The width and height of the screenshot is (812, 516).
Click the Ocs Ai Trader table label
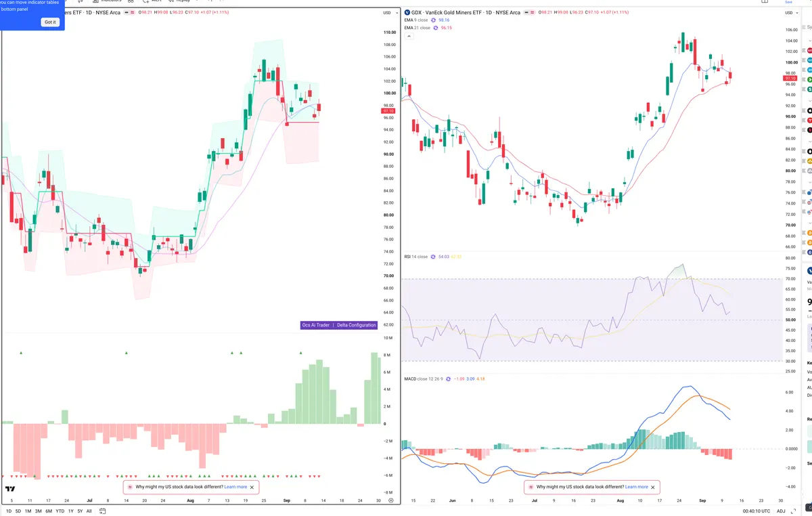(316, 325)
